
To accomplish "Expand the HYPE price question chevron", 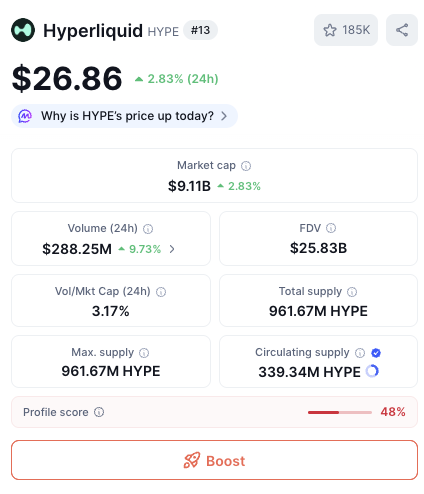I will pos(224,116).
